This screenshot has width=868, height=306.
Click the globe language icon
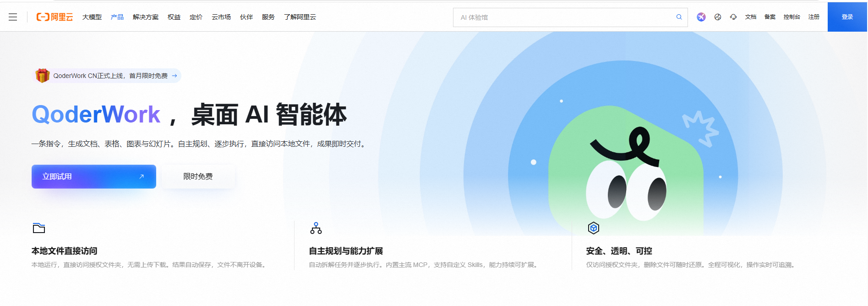pos(718,17)
